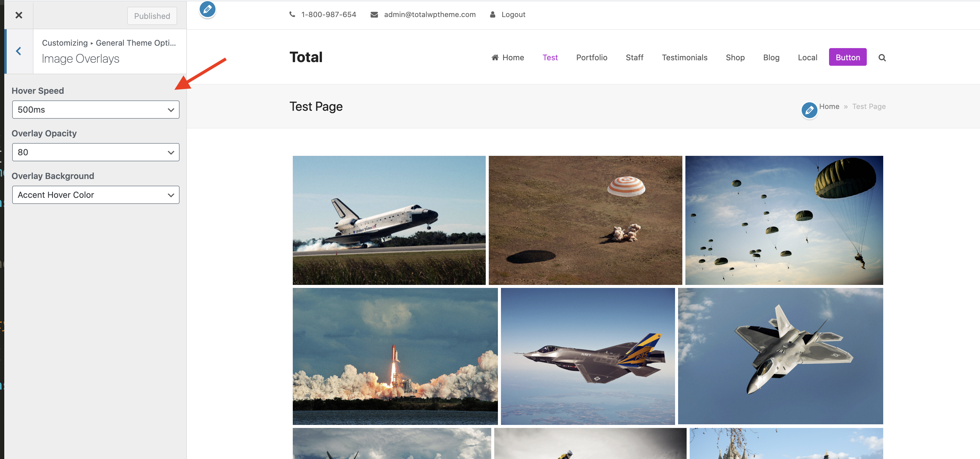Screen dimensions: 980x459
Task: Click the Customizing General Theme Options breadcrumb
Action: (109, 43)
